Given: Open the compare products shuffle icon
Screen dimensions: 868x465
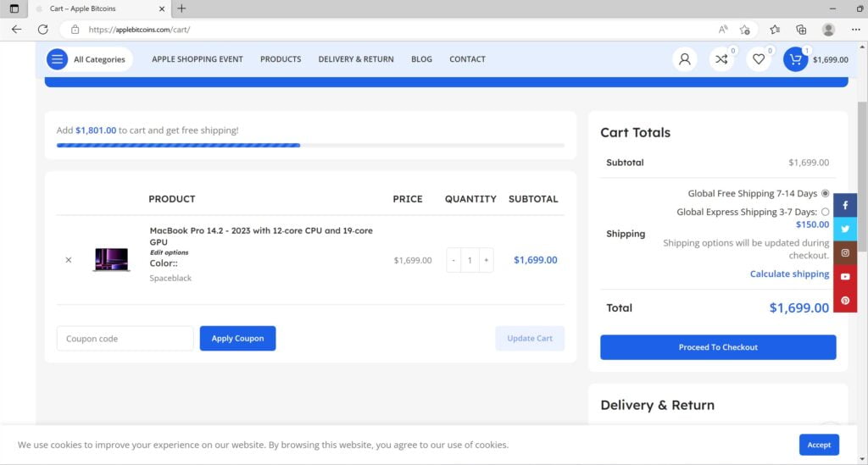Looking at the screenshot, I should click(721, 59).
